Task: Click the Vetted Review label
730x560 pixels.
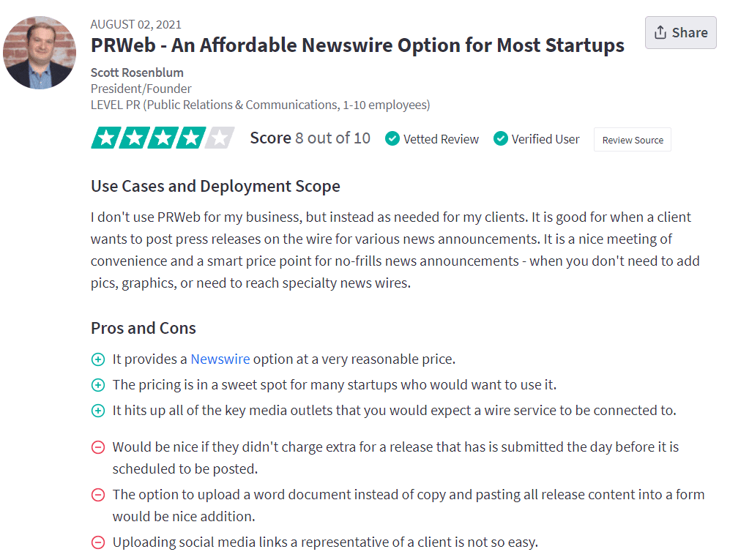Action: 441,139
